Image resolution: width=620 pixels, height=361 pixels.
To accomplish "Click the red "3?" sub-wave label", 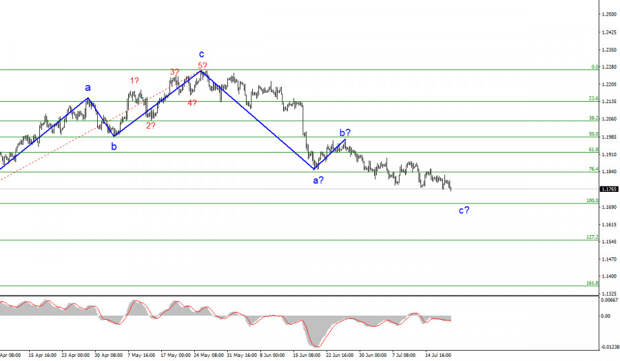I will (175, 72).
